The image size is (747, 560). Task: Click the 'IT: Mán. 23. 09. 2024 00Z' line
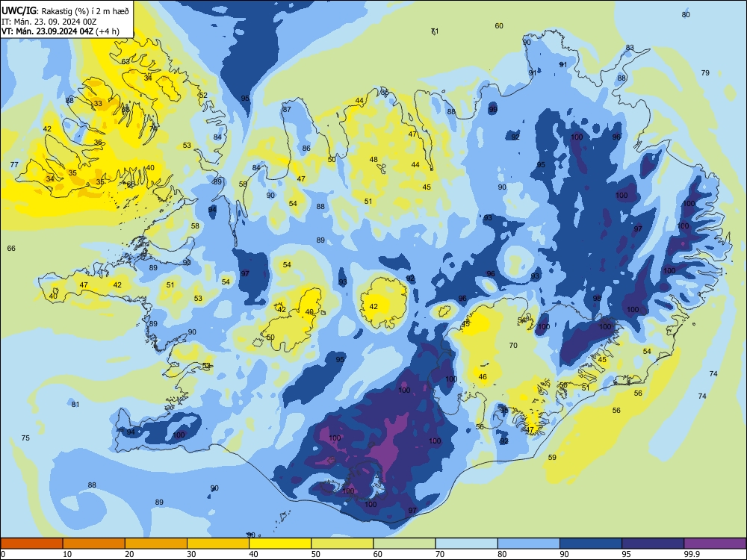49,22
